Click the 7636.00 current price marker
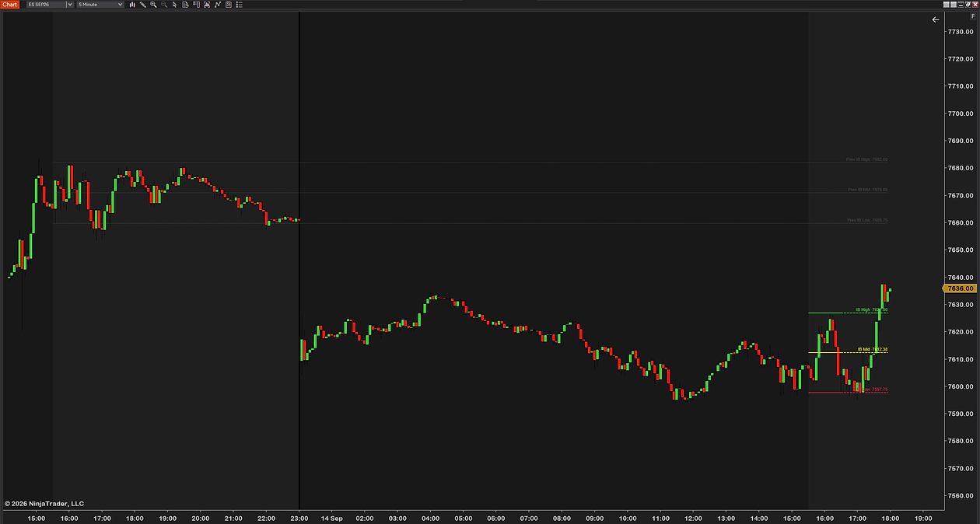Screen dimensions: 980x524 click(x=961, y=288)
